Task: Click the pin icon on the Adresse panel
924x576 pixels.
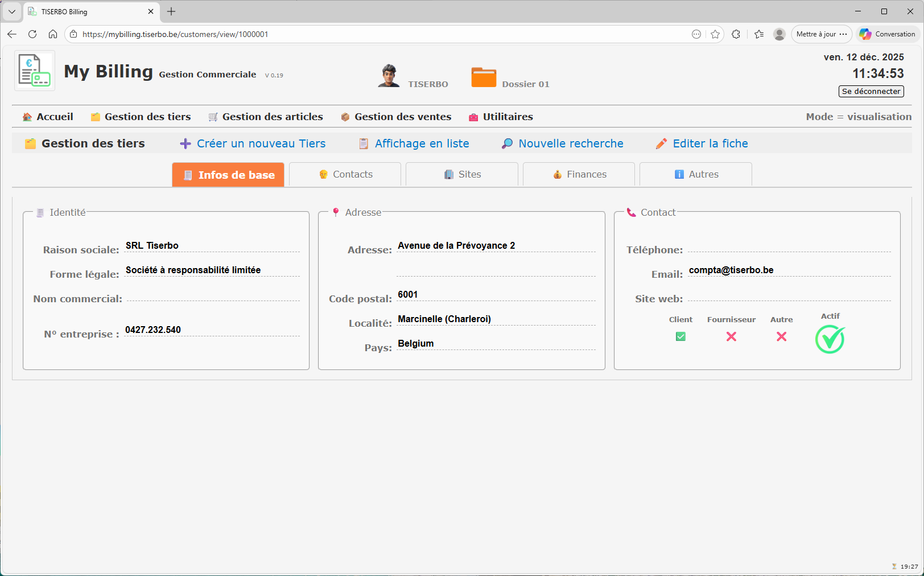Action: (x=336, y=212)
